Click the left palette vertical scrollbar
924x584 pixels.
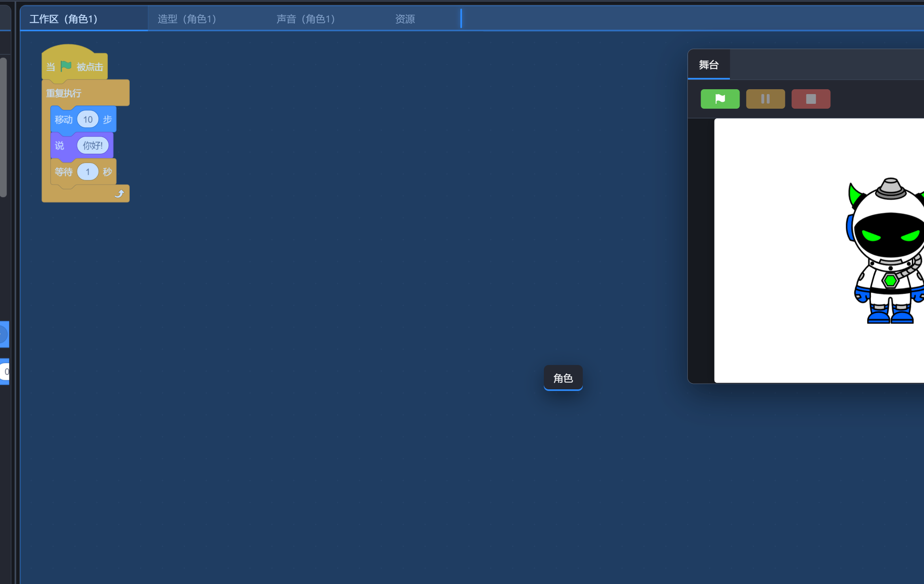pyautogui.click(x=3, y=127)
